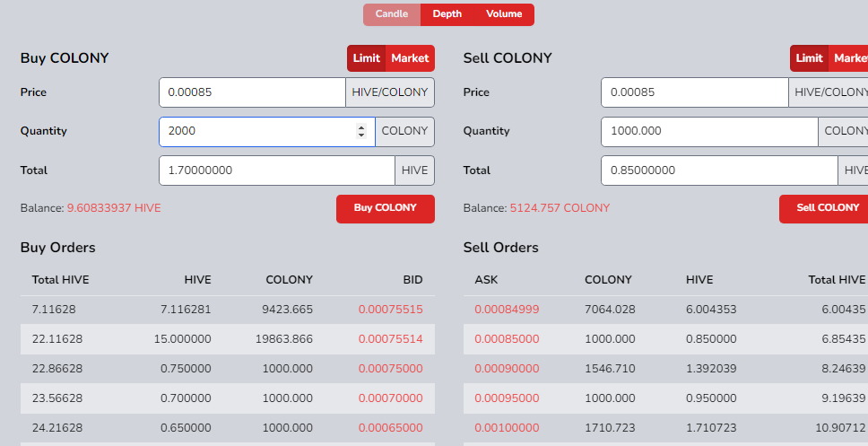Click the Buy Total input field
Image resolution: width=868 pixels, height=446 pixels.
[277, 171]
